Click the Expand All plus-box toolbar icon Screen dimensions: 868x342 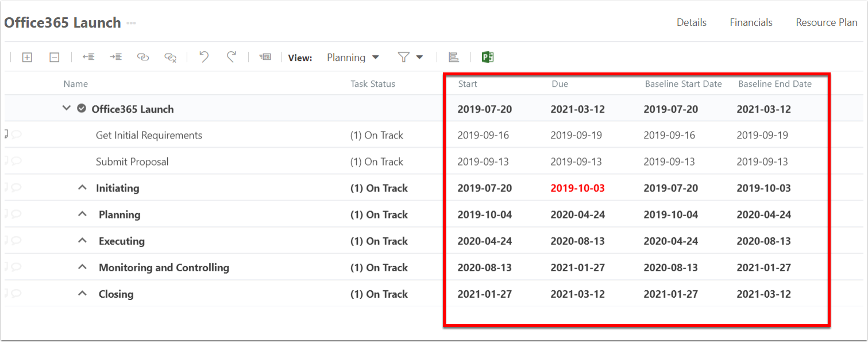point(27,57)
